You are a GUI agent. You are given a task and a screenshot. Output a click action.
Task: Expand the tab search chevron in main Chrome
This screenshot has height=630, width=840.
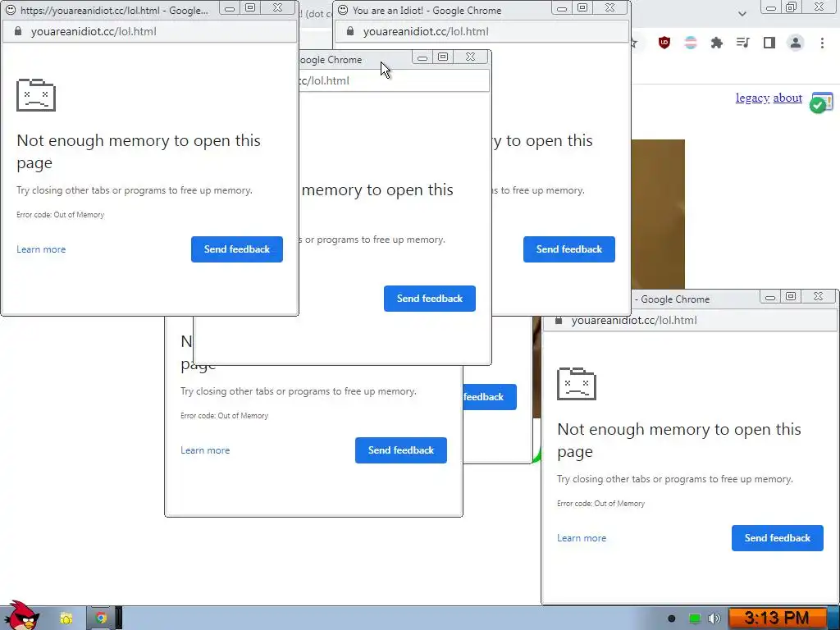click(742, 14)
